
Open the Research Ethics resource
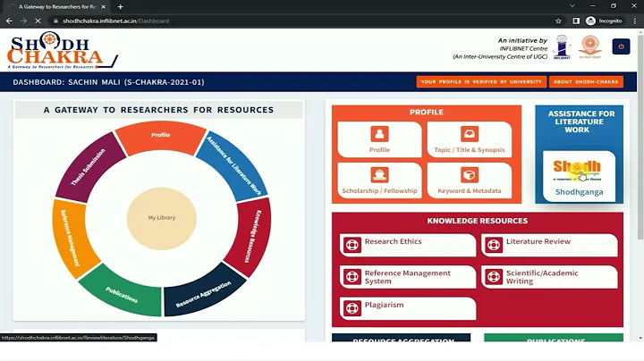(408, 245)
